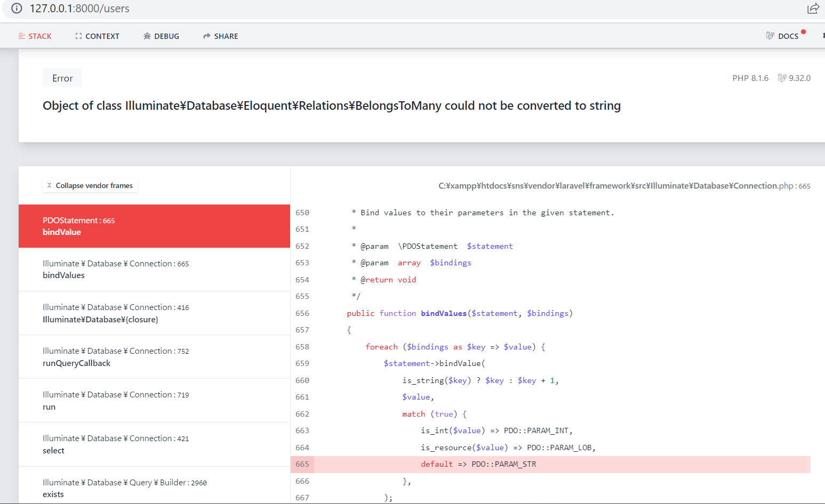The image size is (825, 504).
Task: Select the Connection:665 bindValues frame
Action: pos(154,270)
